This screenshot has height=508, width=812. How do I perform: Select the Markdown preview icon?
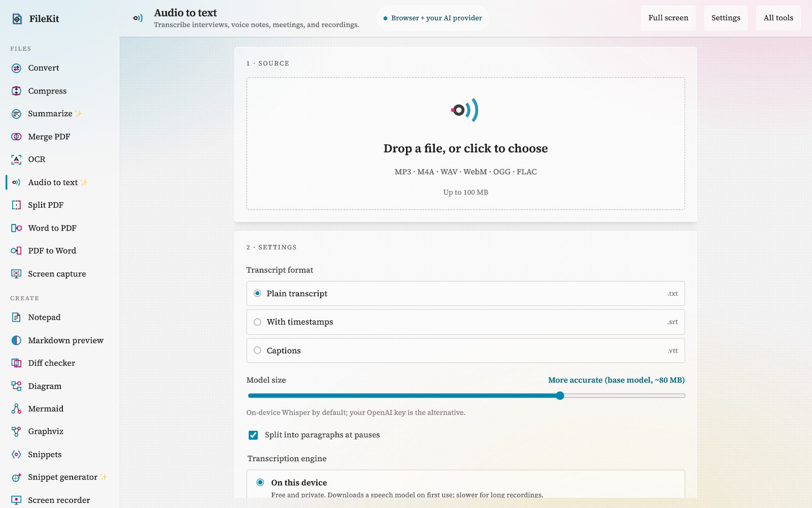pyautogui.click(x=16, y=340)
